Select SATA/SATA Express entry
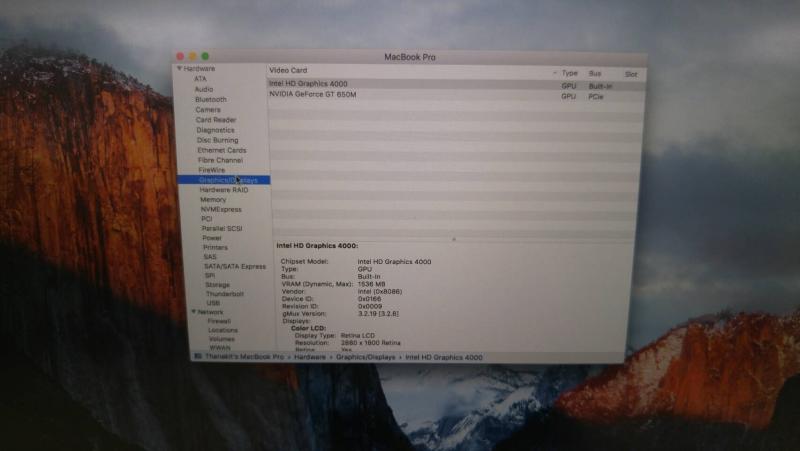800x451 pixels. point(235,266)
